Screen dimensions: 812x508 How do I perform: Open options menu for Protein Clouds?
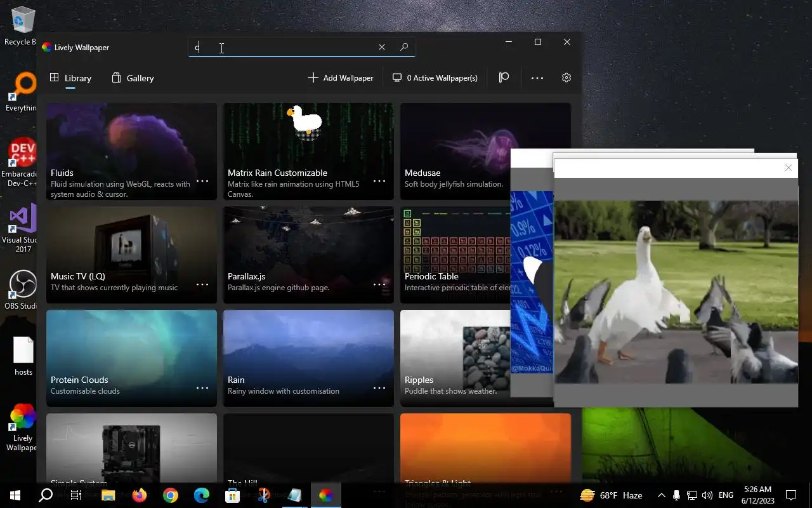pos(202,388)
